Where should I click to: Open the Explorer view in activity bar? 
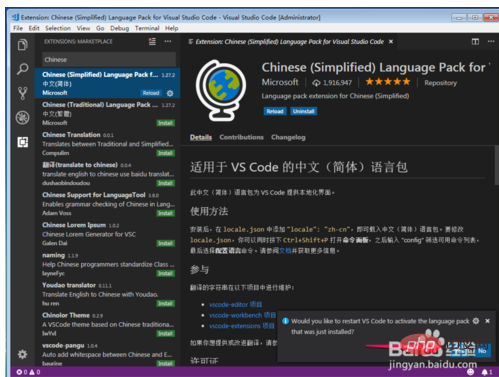(23, 45)
